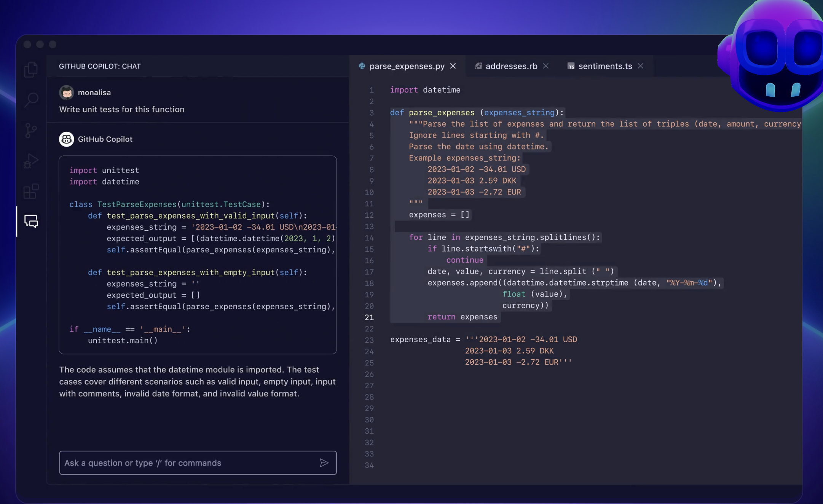Open the sentiments.ts tab
The height and width of the screenshot is (504, 823).
[x=605, y=66]
